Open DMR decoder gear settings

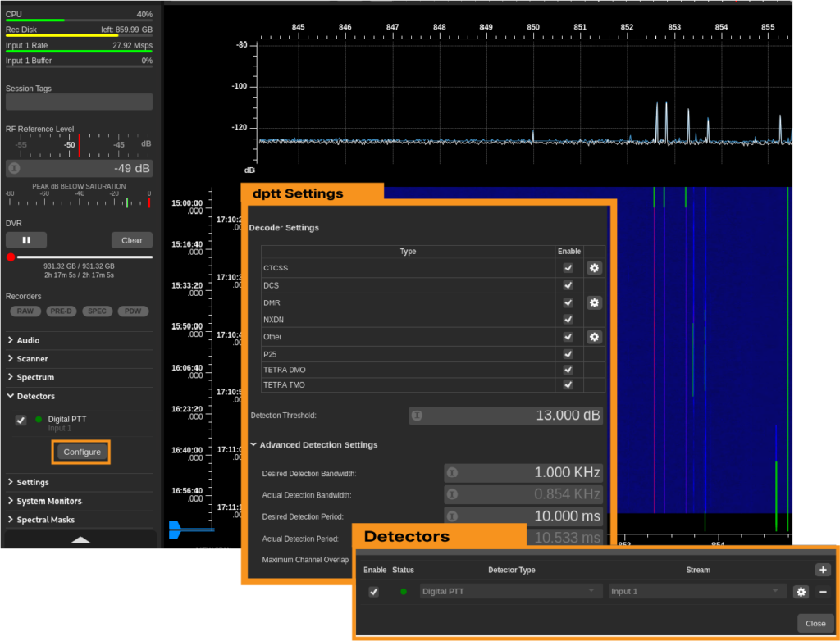pyautogui.click(x=594, y=302)
